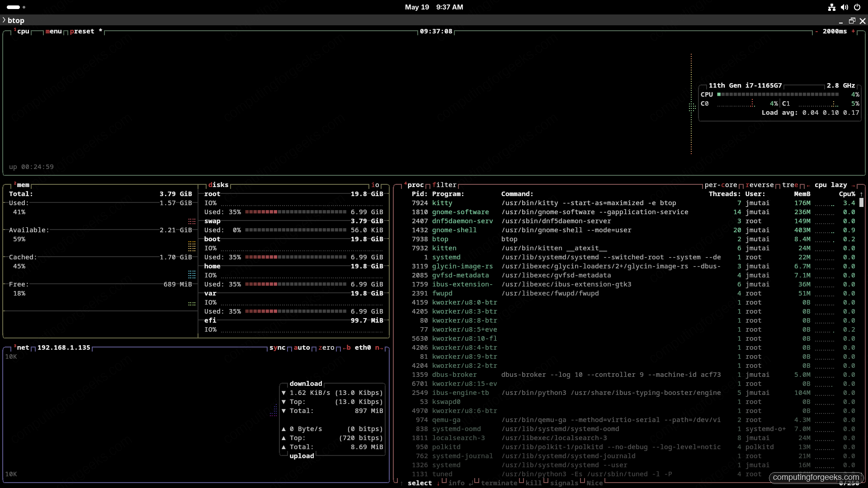The width and height of the screenshot is (868, 488).
Task: Click the up arrow before select
Action: 401,483
